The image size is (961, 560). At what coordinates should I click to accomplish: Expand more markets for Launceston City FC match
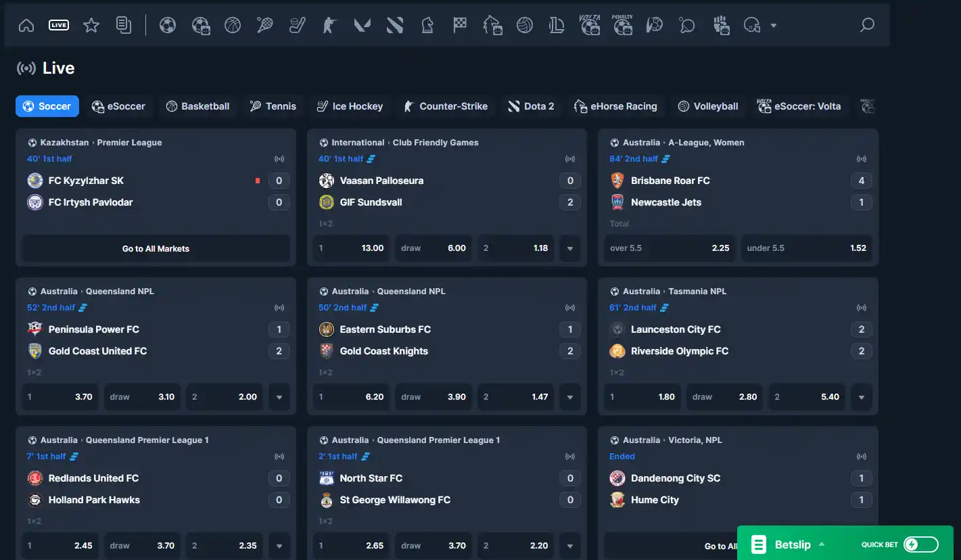point(862,397)
